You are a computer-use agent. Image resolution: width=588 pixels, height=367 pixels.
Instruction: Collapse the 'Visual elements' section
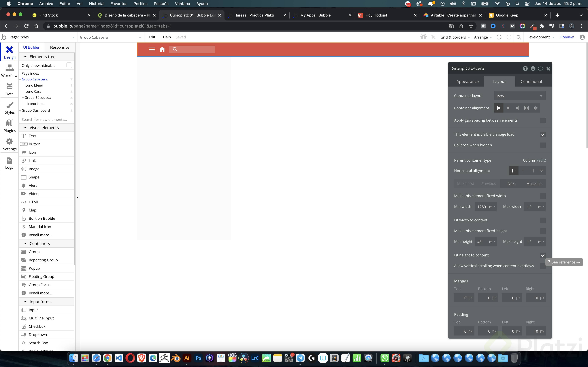pos(25,127)
